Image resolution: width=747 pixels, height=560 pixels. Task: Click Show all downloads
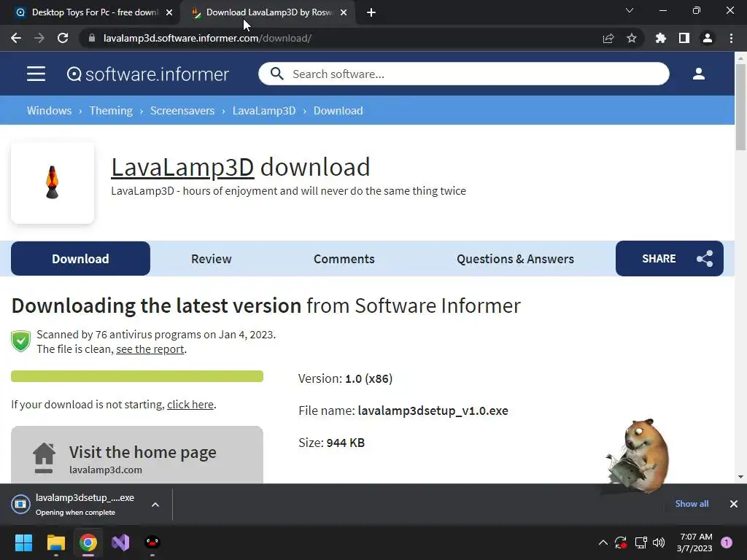point(692,504)
